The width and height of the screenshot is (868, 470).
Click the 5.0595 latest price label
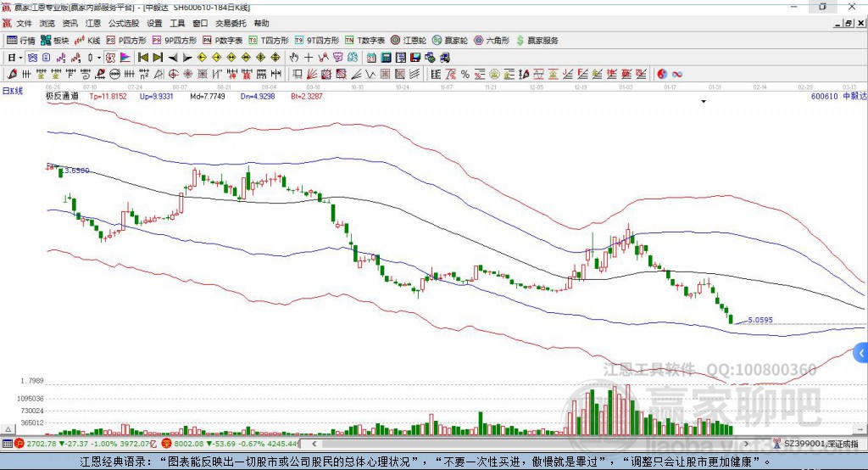(760, 320)
